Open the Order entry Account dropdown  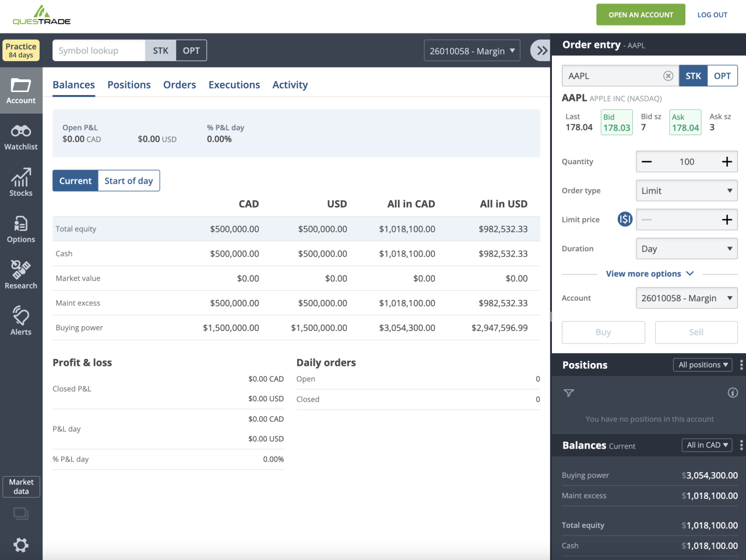687,298
